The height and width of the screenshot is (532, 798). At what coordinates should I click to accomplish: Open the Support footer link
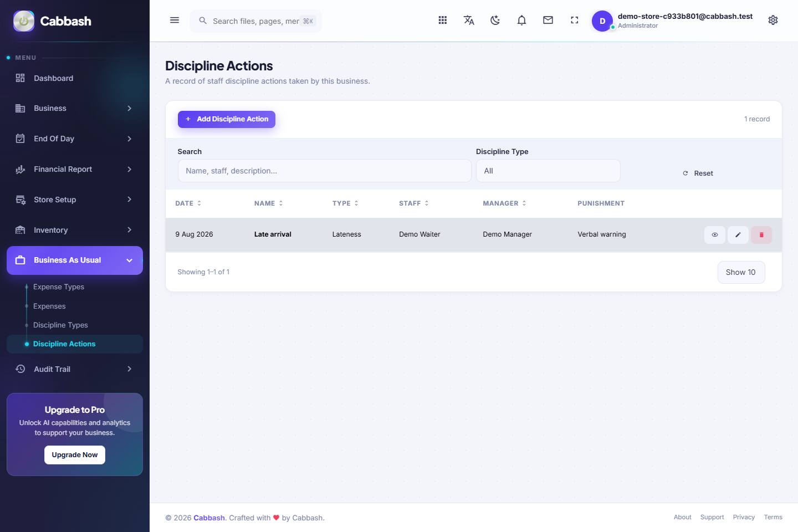[x=712, y=517]
